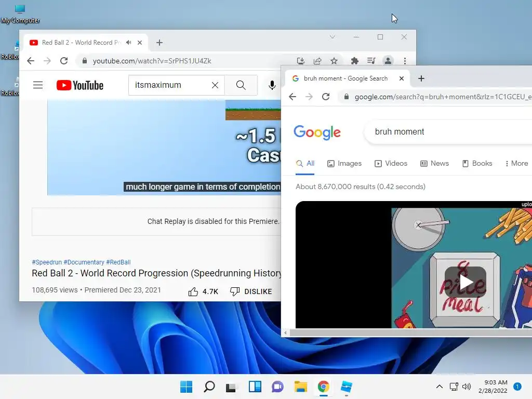Click the bruh moment search box

pyautogui.click(x=448, y=131)
